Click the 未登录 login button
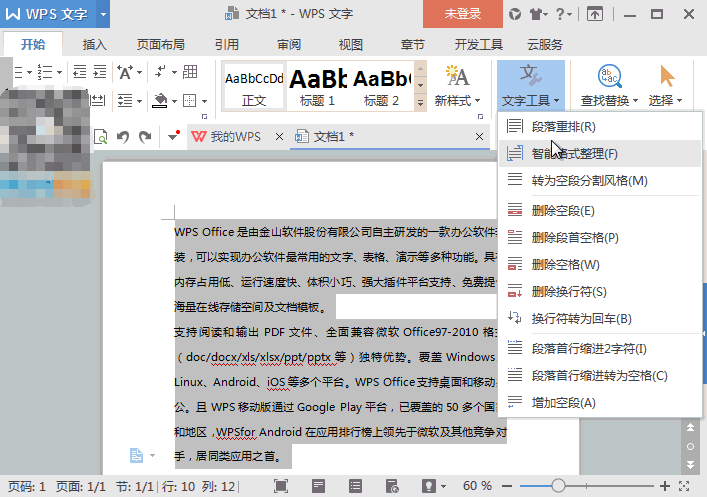707x497 pixels. coord(462,14)
